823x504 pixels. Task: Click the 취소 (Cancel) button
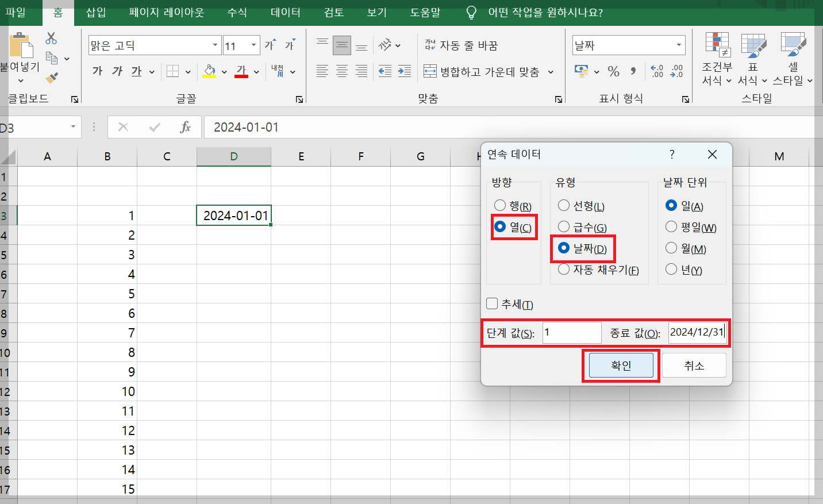coord(694,365)
